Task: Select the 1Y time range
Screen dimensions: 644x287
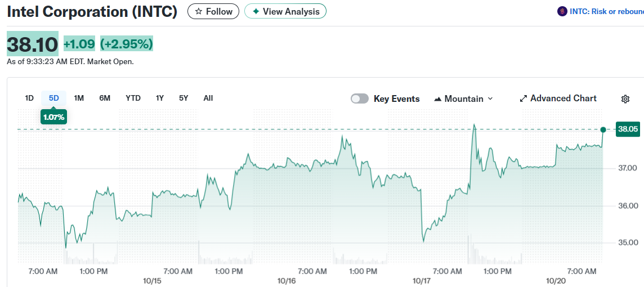Action: click(160, 98)
